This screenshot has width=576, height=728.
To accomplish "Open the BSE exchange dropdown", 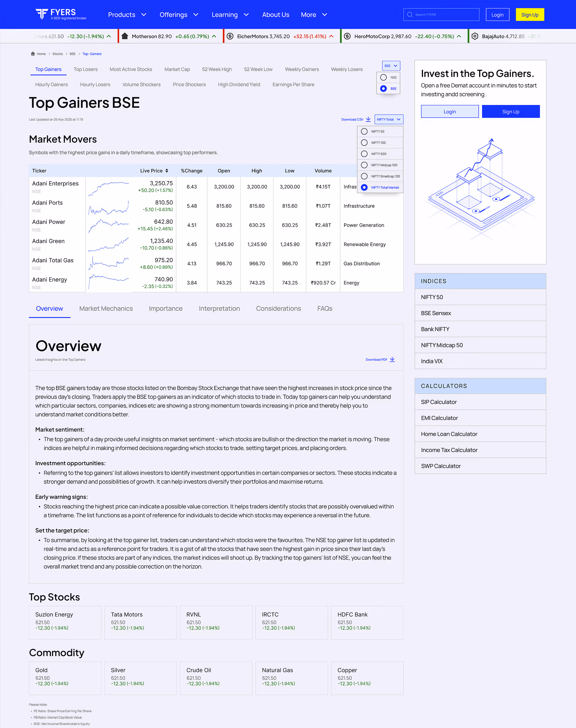I will (391, 66).
